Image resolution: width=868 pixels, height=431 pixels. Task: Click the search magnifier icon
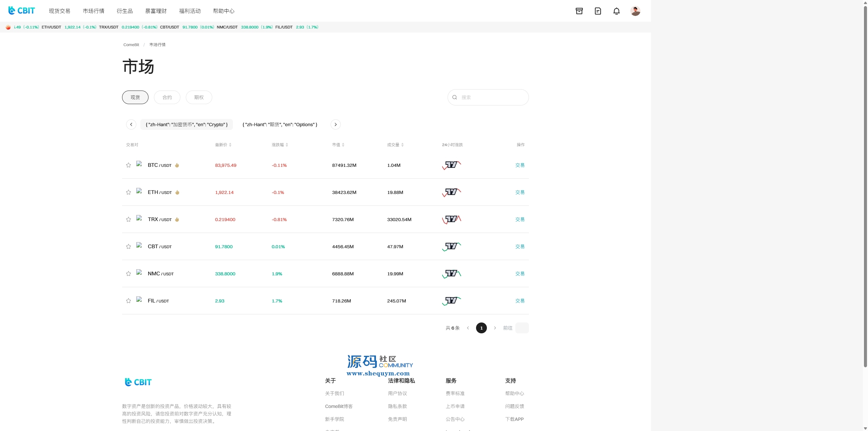(x=455, y=97)
